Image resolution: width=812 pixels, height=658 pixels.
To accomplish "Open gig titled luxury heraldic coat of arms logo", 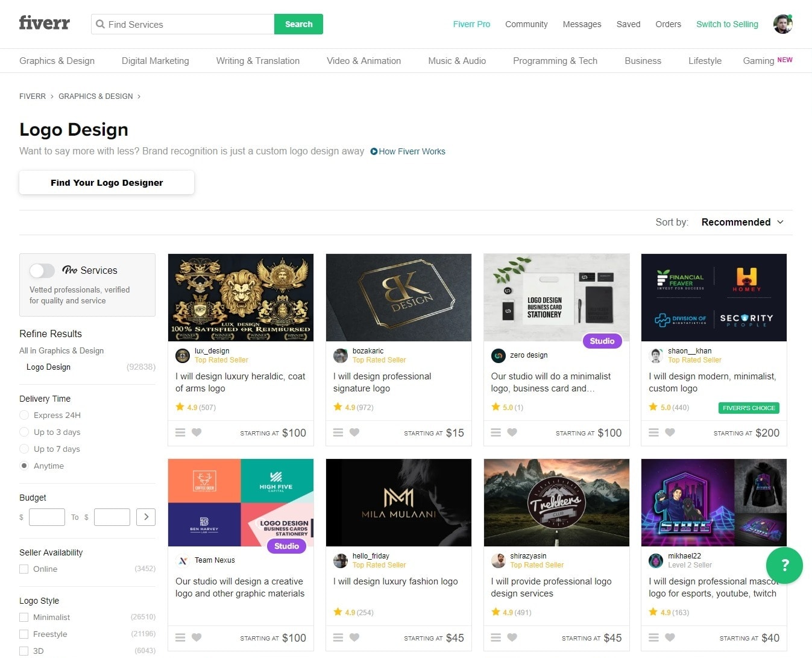I will click(241, 382).
